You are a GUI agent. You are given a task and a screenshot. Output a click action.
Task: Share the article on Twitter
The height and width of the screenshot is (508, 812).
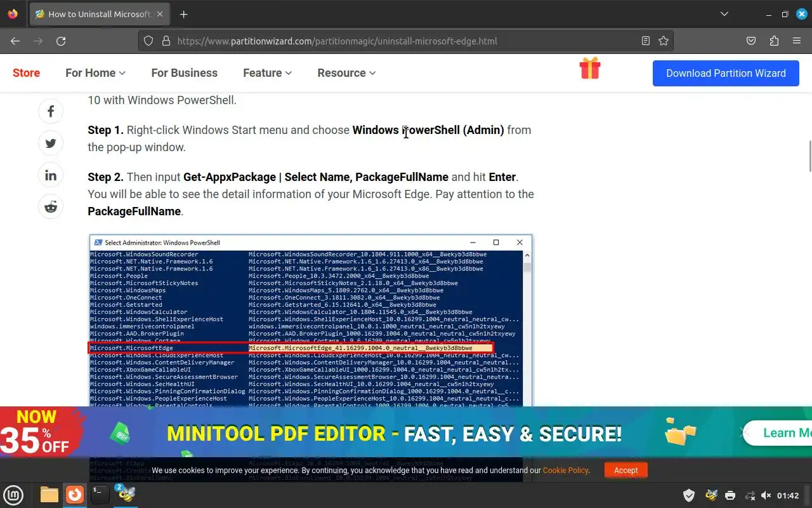pyautogui.click(x=51, y=143)
